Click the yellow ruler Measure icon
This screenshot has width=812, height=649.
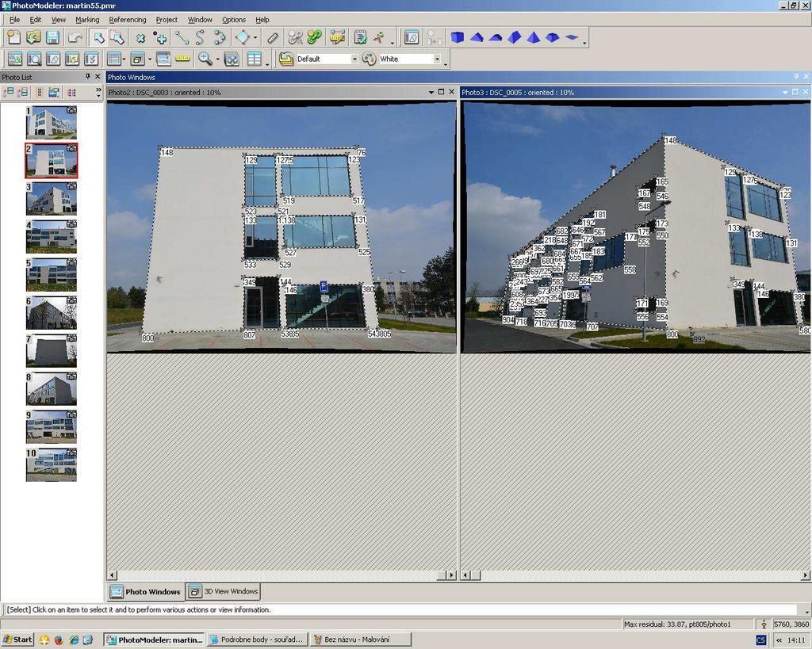coord(183,59)
